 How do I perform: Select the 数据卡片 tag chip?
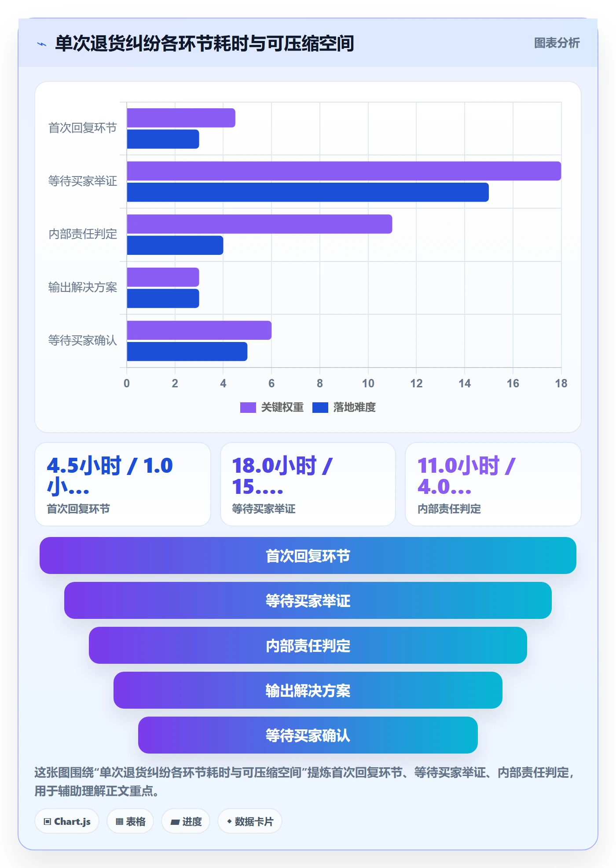click(x=250, y=821)
